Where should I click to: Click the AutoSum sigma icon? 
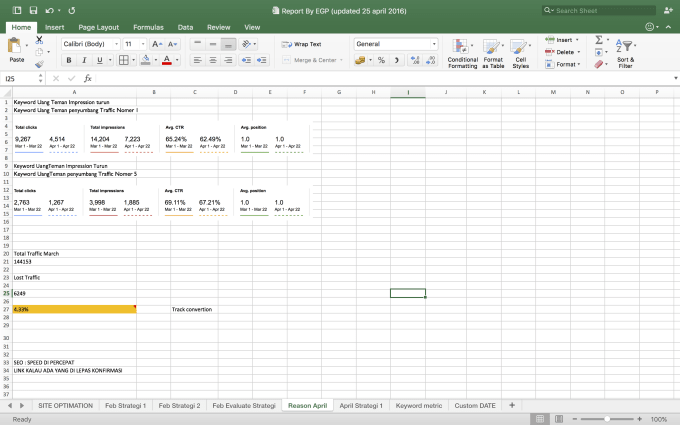coord(599,40)
